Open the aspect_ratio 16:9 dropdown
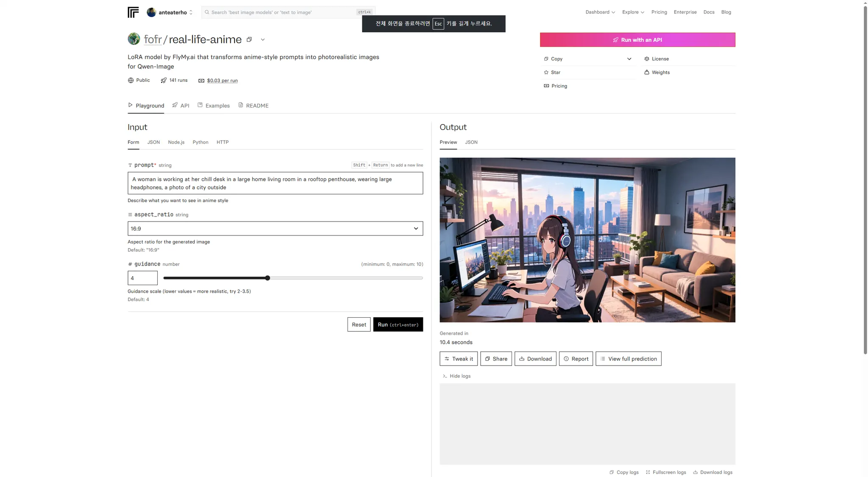This screenshot has height=477, width=868. (x=275, y=229)
